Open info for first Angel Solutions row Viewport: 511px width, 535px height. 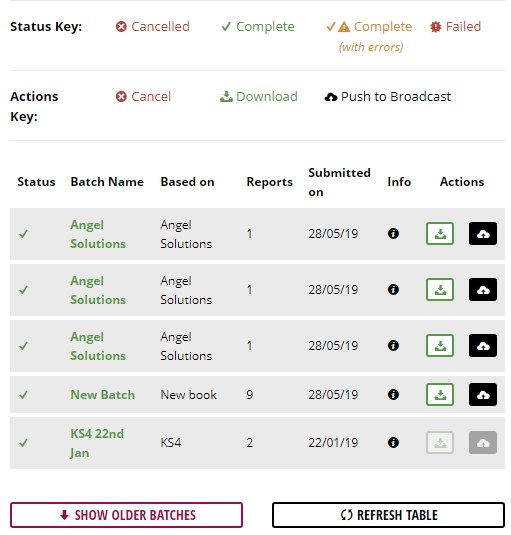tap(393, 234)
